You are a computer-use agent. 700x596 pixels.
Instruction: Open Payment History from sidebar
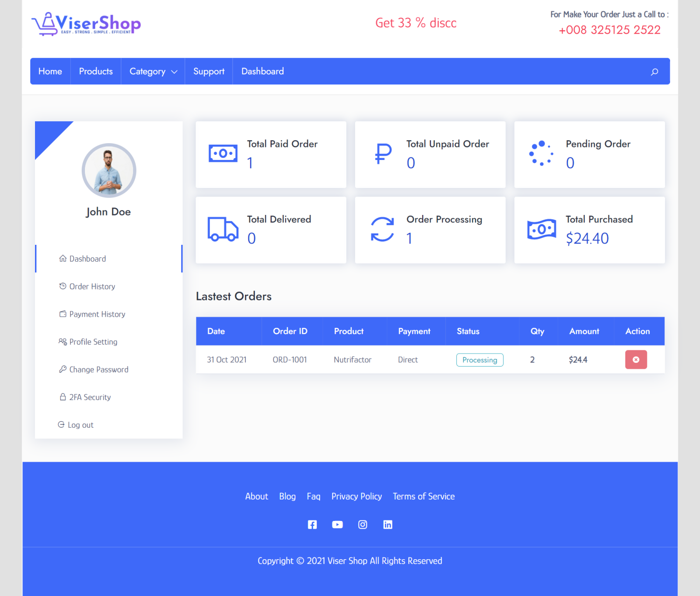coord(97,314)
